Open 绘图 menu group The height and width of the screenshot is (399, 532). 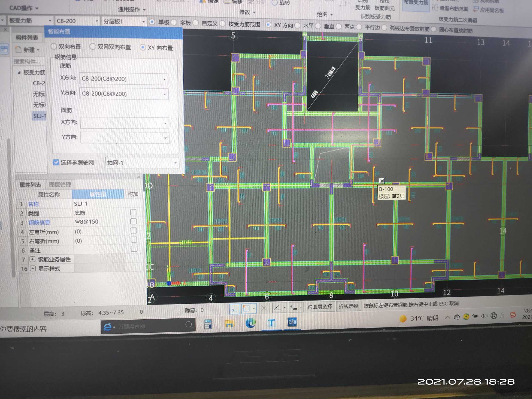click(325, 14)
